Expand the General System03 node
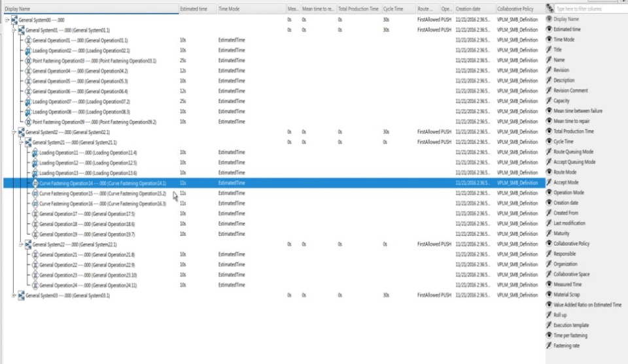The height and width of the screenshot is (364, 628). (14, 295)
